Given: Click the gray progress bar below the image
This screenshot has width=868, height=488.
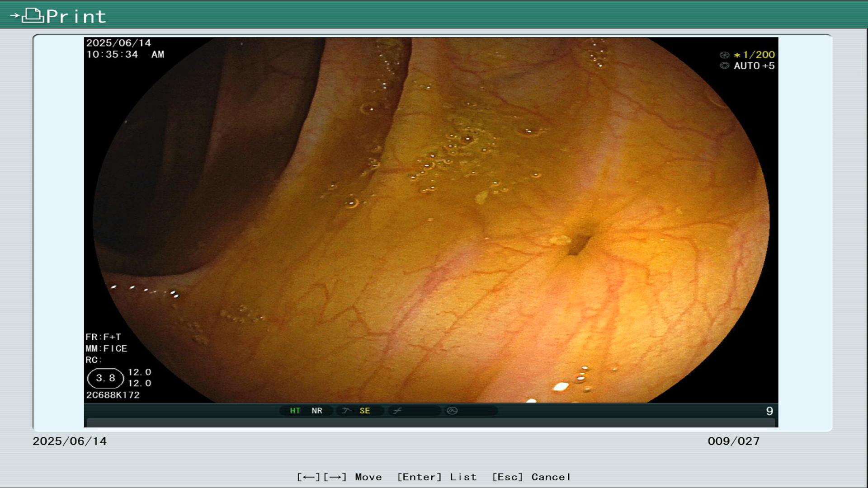Looking at the screenshot, I should [431, 422].
